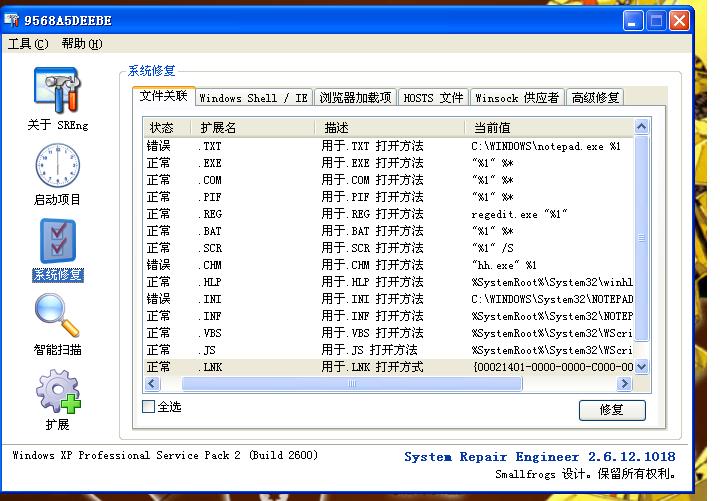Select the .TXT row

(388, 146)
